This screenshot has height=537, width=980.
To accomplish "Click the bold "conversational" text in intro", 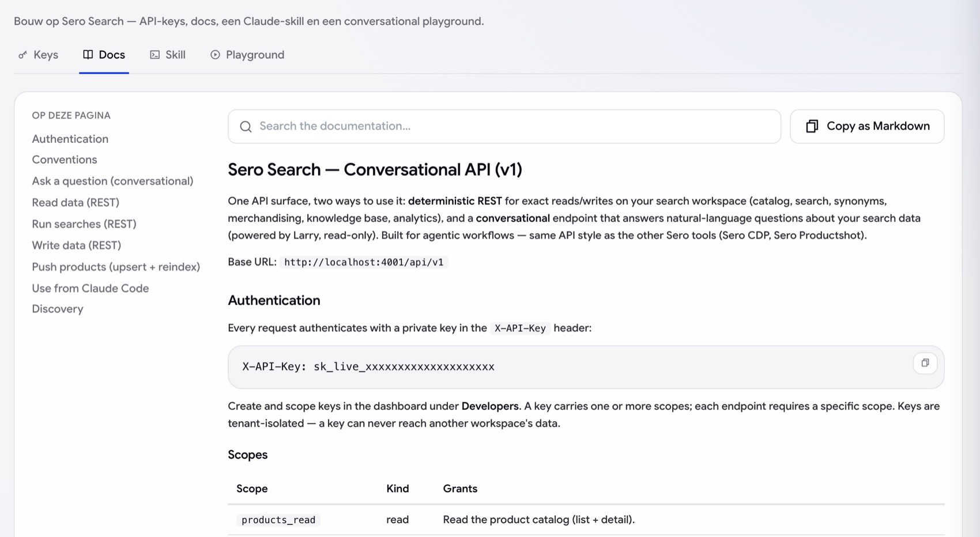I will pyautogui.click(x=512, y=218).
